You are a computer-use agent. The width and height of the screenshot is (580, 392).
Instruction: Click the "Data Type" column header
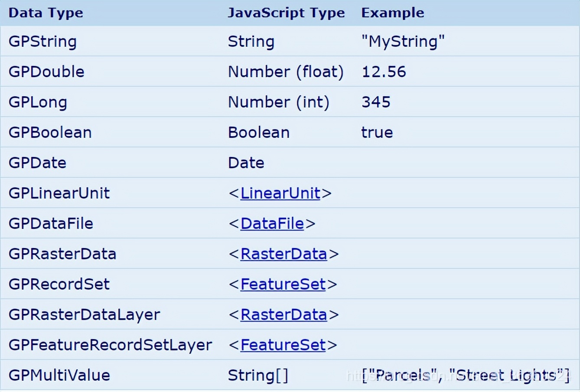click(x=46, y=13)
